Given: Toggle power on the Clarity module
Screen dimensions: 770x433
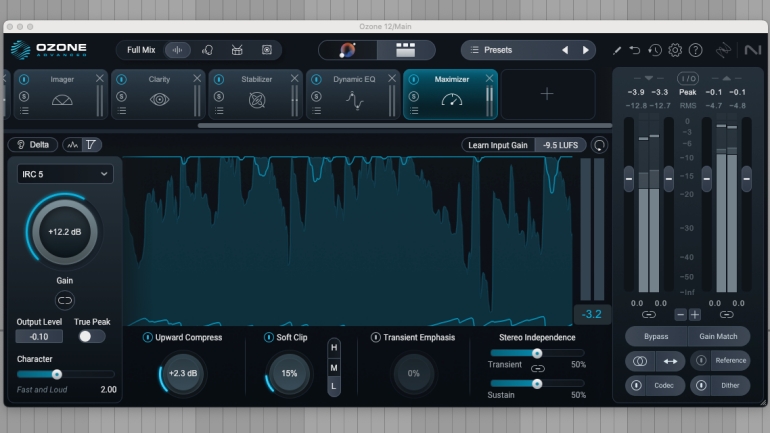Looking at the screenshot, I should 121,79.
